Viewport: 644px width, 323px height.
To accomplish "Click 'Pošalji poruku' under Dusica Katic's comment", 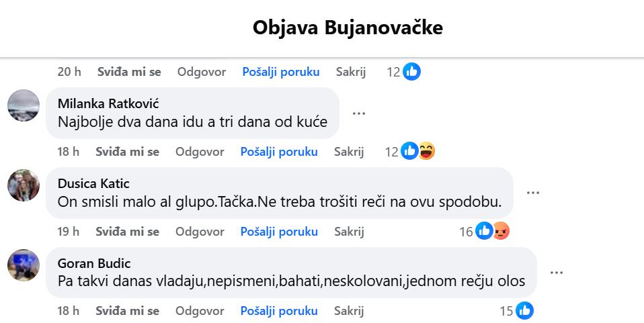I will tap(279, 232).
